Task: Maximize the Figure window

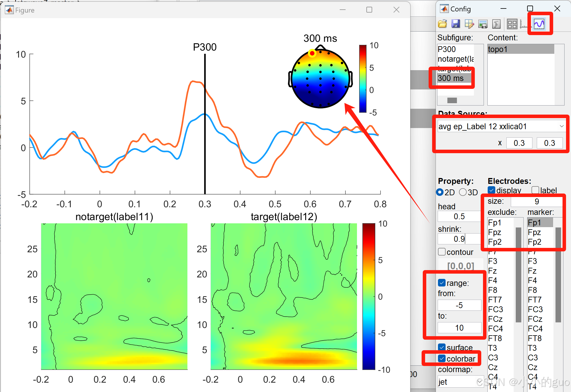Action: pyautogui.click(x=369, y=10)
